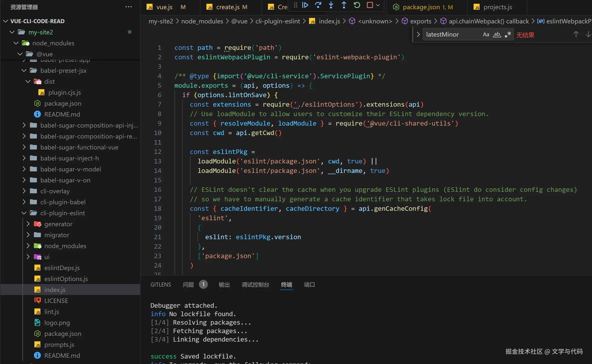This screenshot has width=592, height=364.
Task: Toggle Match Case in find widget
Action: pyautogui.click(x=486, y=35)
